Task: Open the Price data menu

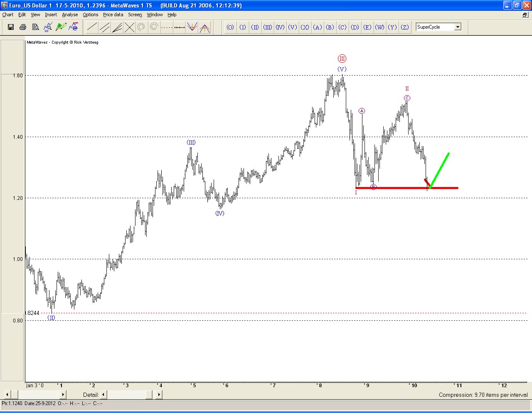Action: (113, 15)
